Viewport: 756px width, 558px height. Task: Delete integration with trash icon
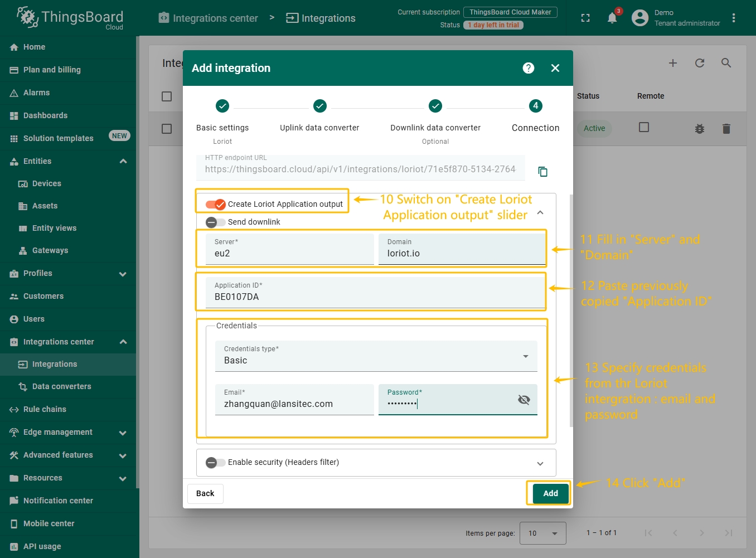[726, 129]
